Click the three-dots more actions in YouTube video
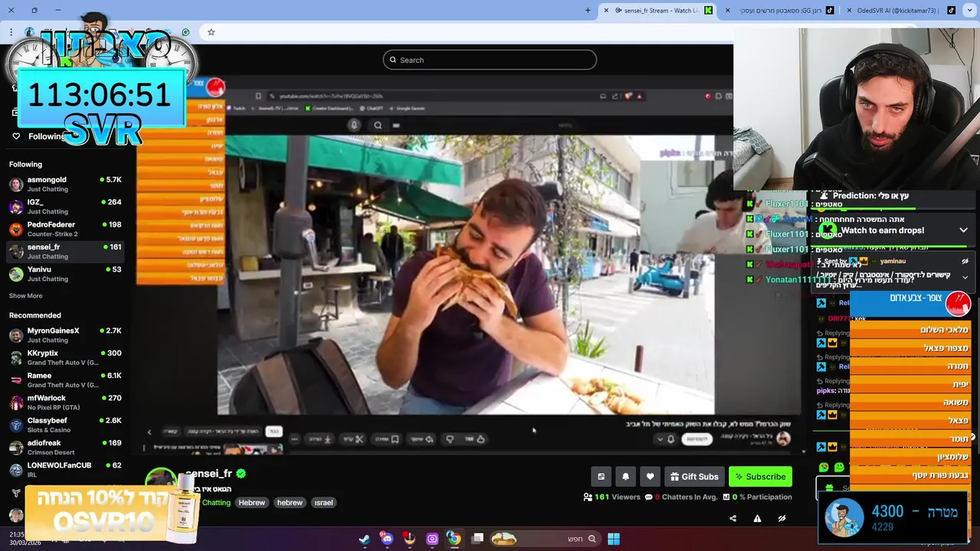Image resolution: width=980 pixels, height=551 pixels. tap(294, 439)
